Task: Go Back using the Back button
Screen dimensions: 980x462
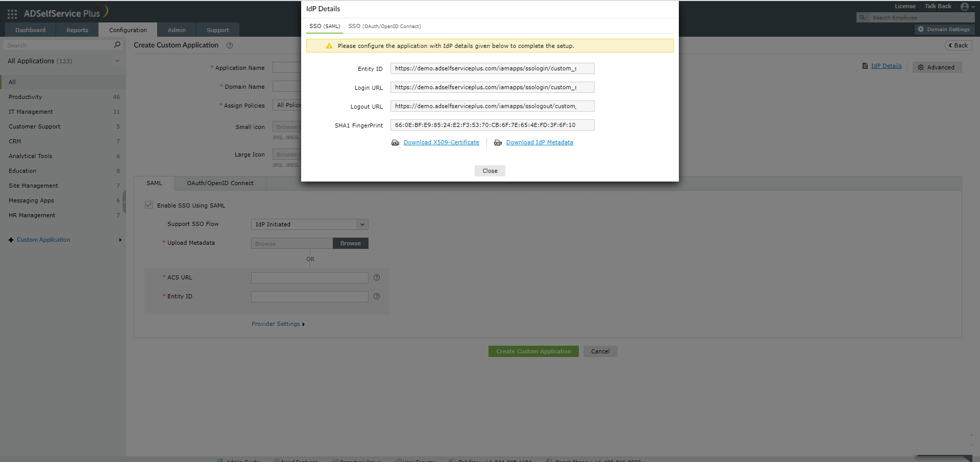Action: point(958,45)
